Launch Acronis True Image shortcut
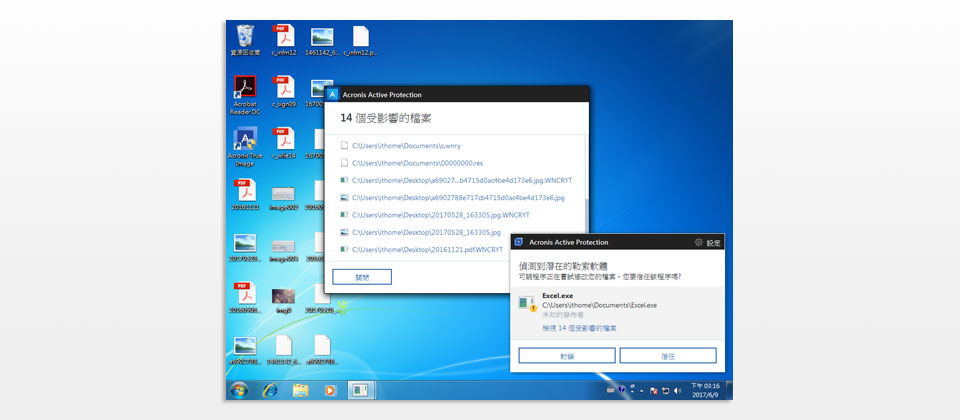 point(245,147)
